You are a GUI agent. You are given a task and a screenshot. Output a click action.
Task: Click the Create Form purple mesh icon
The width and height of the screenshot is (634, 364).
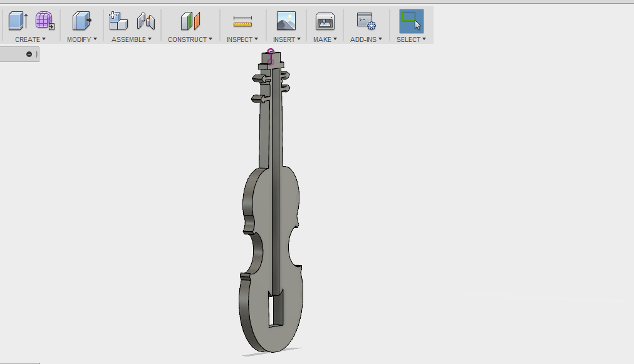point(44,21)
